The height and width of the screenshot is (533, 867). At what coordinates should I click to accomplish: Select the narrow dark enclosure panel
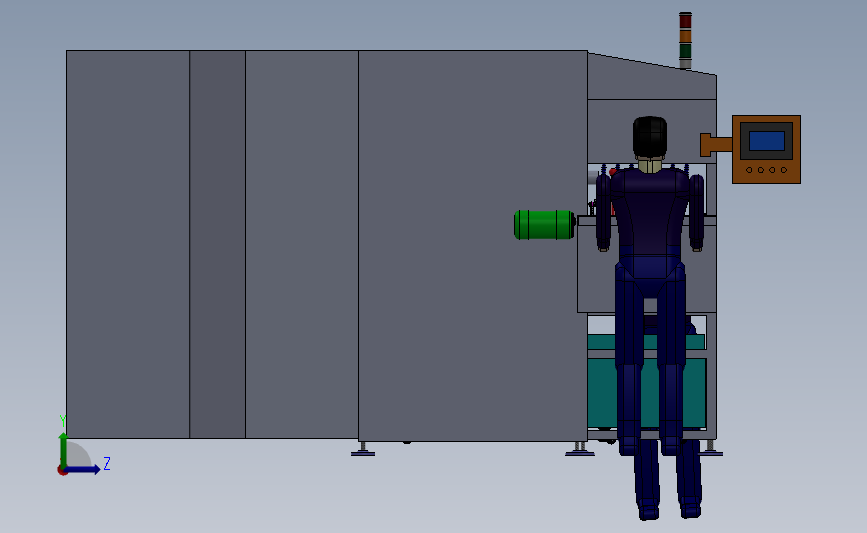[x=217, y=244]
